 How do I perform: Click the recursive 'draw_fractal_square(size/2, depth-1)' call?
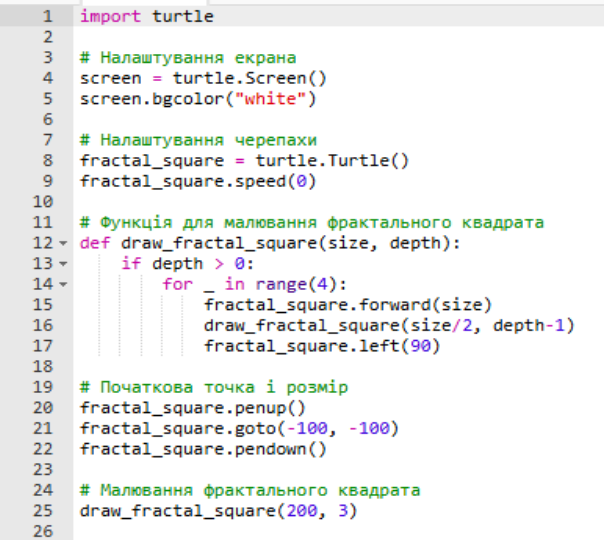tap(389, 326)
